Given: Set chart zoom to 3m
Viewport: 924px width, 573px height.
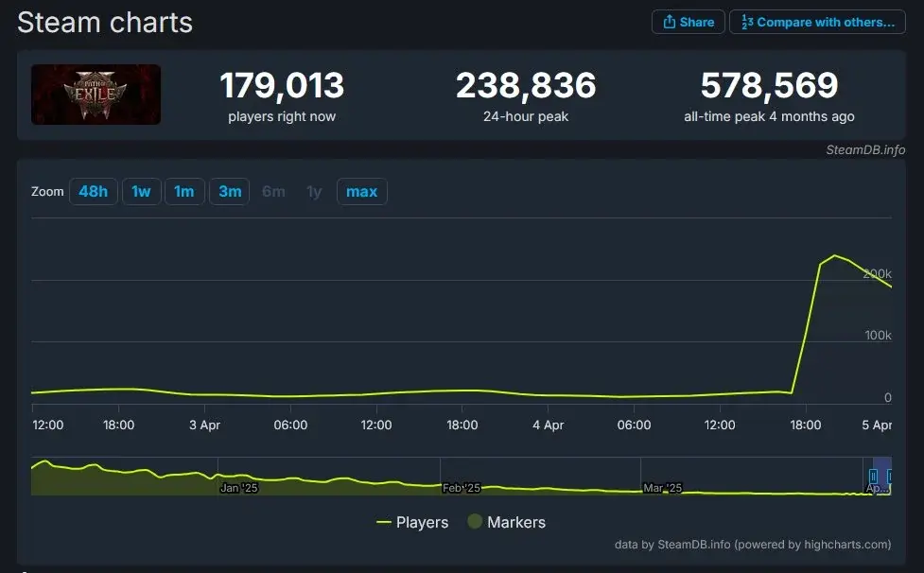Looking at the screenshot, I should coord(230,191).
